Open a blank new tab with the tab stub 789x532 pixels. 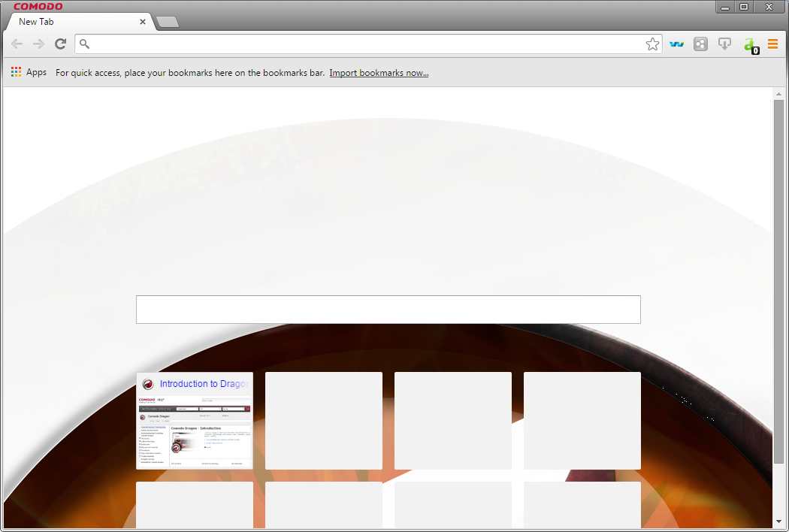[x=167, y=22]
